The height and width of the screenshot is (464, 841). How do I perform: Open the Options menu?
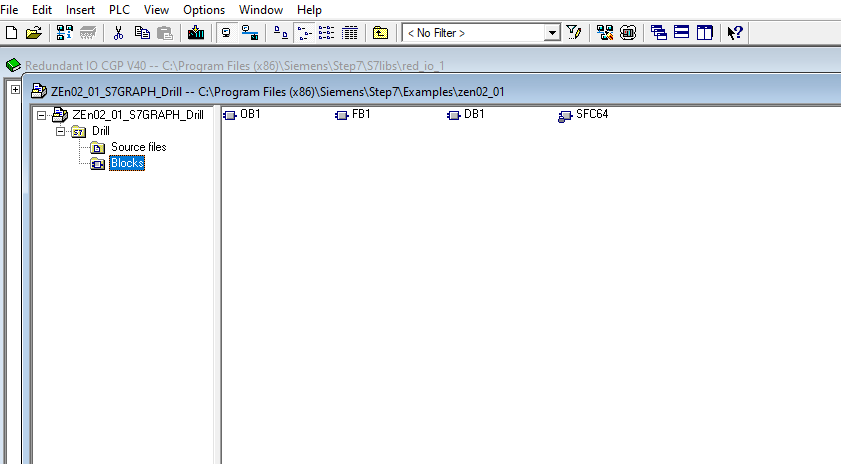[204, 10]
